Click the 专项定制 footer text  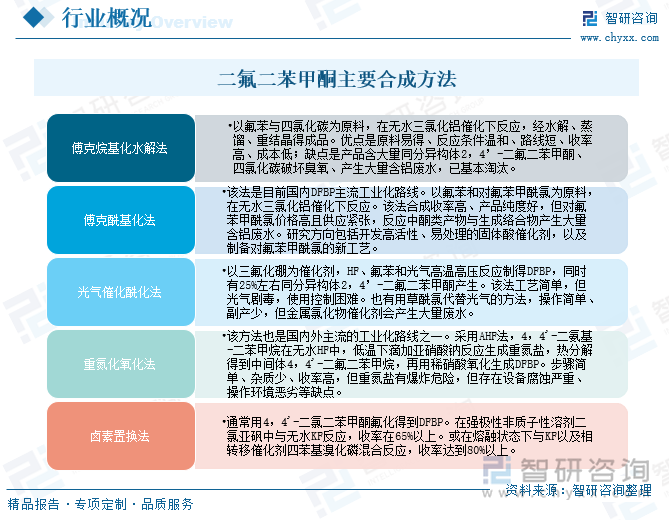pyautogui.click(x=101, y=504)
